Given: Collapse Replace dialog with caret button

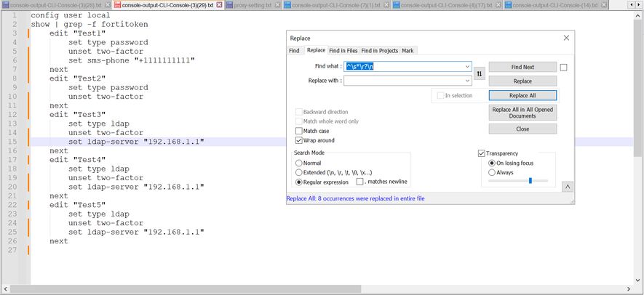Looking at the screenshot, I should coord(568,187).
